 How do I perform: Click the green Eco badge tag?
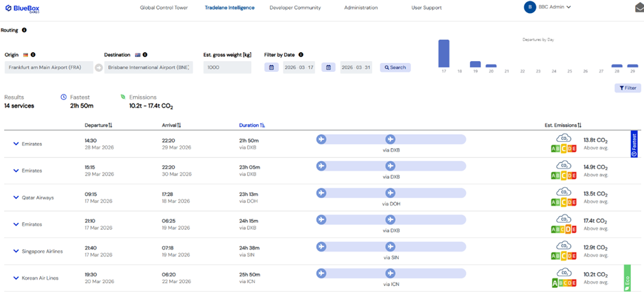627,278
